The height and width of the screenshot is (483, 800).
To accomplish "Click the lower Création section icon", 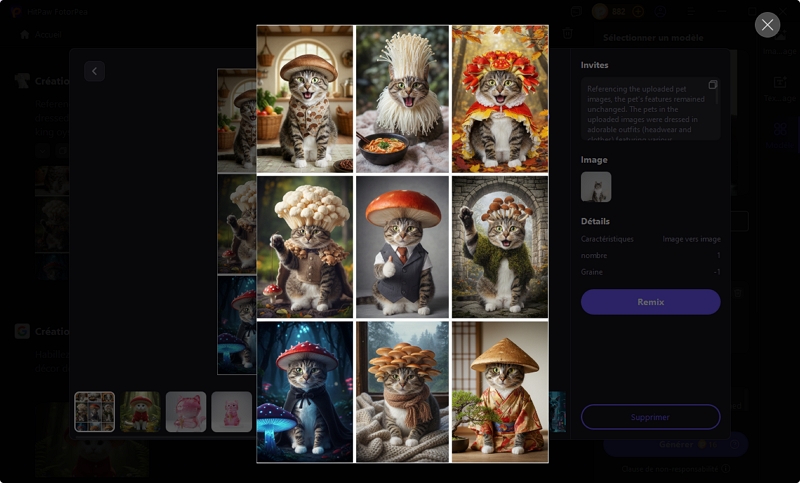I will pyautogui.click(x=22, y=331).
